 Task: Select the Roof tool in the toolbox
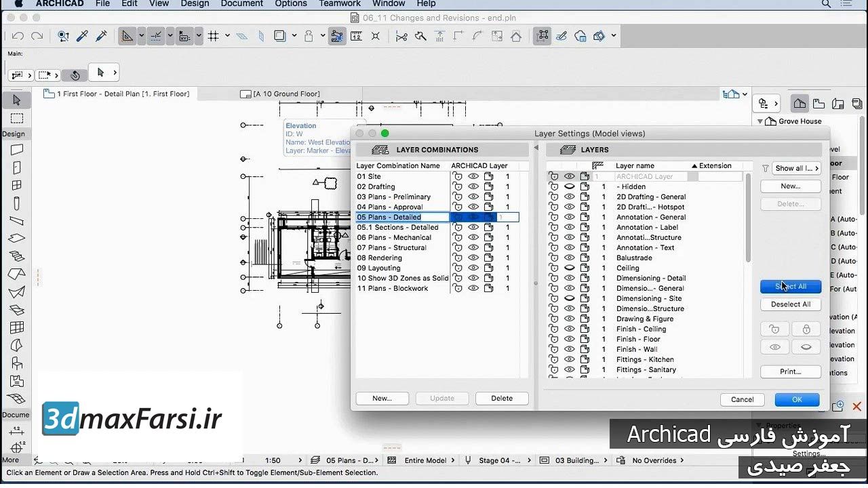click(x=17, y=274)
